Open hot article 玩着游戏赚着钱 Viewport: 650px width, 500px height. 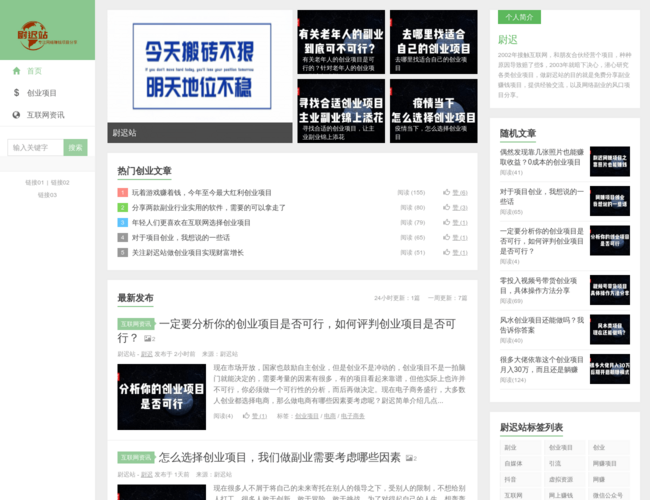click(x=201, y=192)
